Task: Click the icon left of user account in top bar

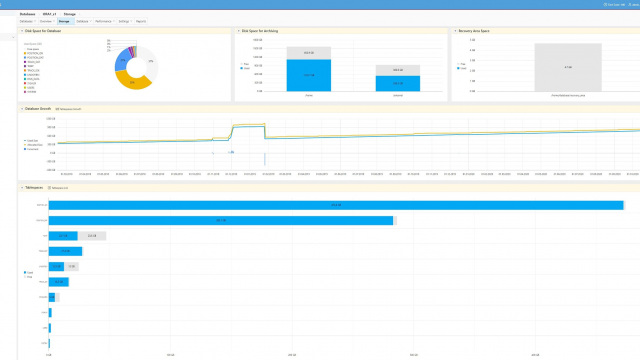Action: tap(605, 4)
